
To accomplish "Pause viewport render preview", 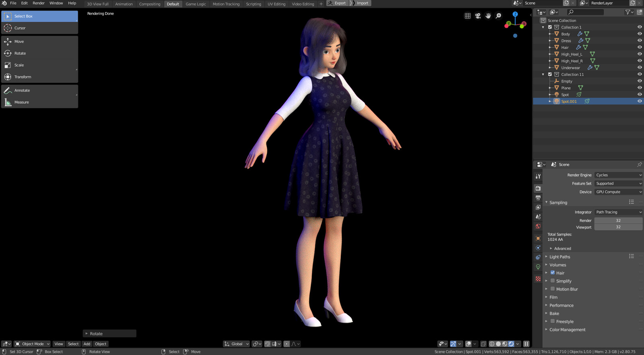I will point(526,344).
